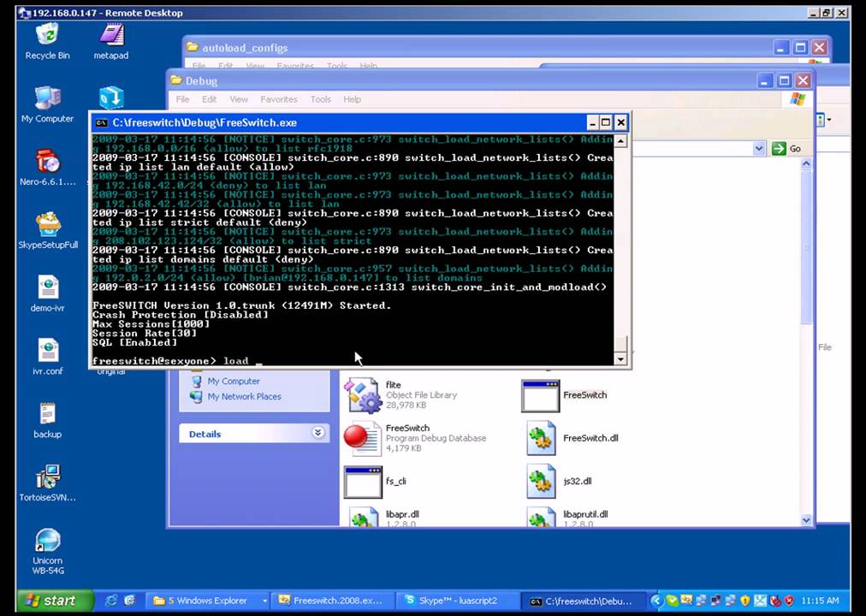Open the Edit menu in Debug window
866x616 pixels.
click(209, 99)
